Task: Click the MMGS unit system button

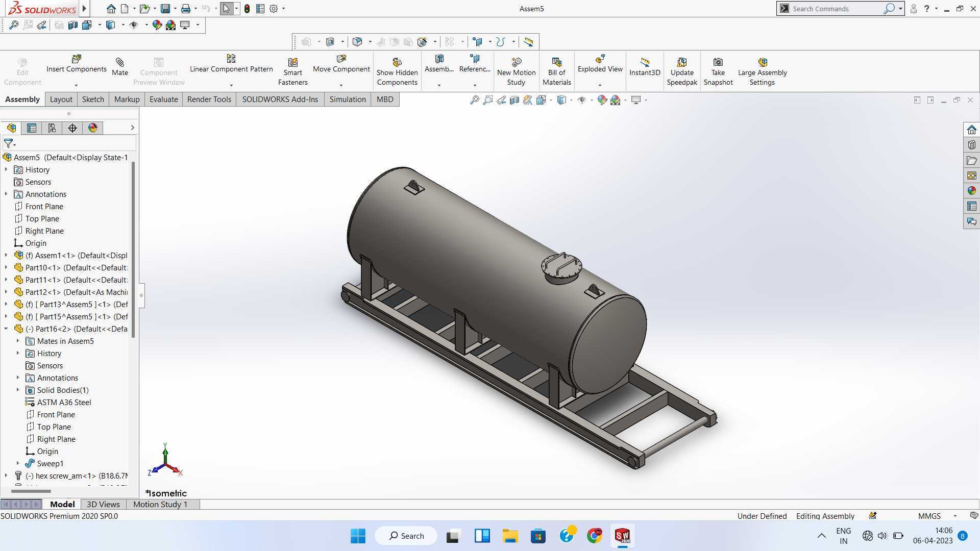Action: 929,516
